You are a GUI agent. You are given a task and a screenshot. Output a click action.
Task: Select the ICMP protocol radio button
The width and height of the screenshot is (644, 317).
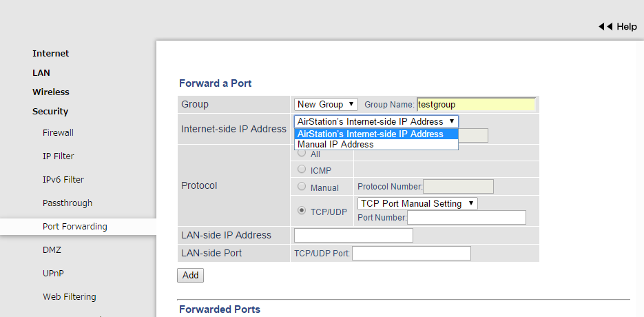click(x=302, y=169)
